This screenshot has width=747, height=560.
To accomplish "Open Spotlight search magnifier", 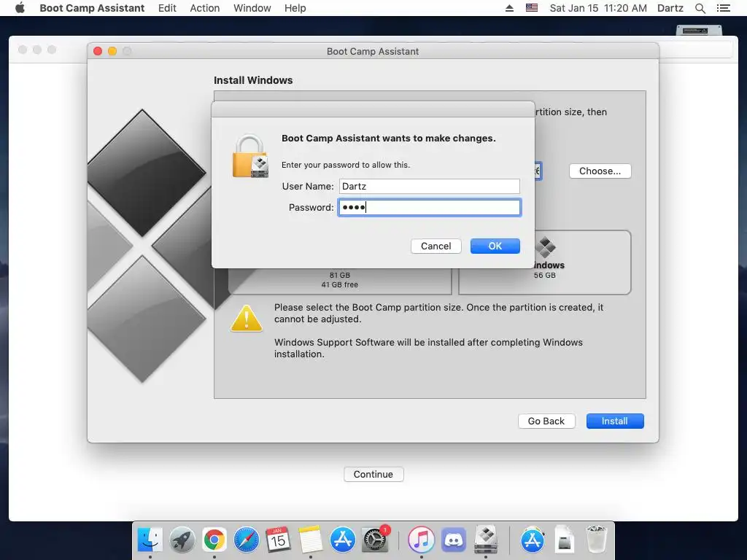I will pos(700,8).
